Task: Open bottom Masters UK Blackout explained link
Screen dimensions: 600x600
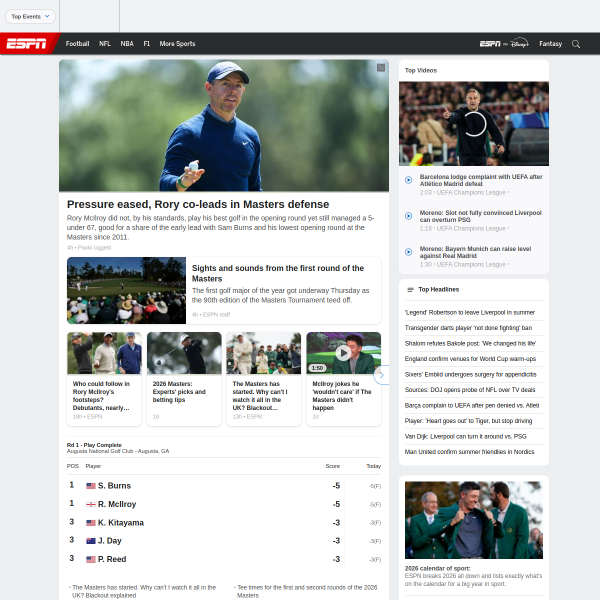Action: click(x=144, y=591)
